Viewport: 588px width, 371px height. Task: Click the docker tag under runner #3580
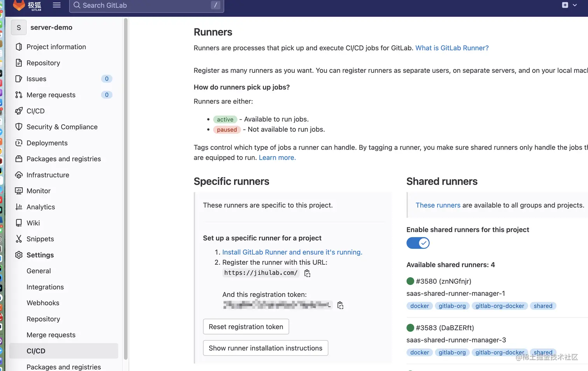pyautogui.click(x=420, y=306)
